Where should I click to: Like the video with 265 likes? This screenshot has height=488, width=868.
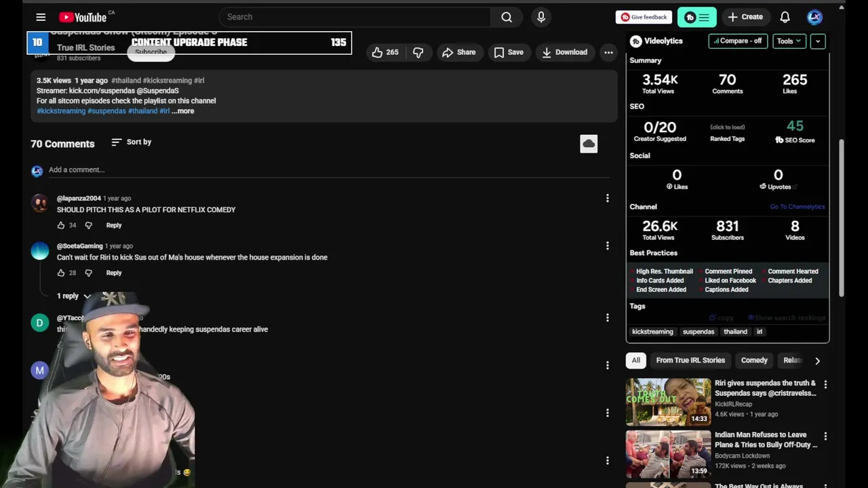point(384,52)
